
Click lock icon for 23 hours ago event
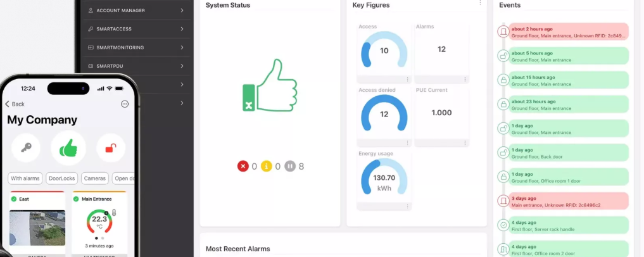[x=503, y=104]
